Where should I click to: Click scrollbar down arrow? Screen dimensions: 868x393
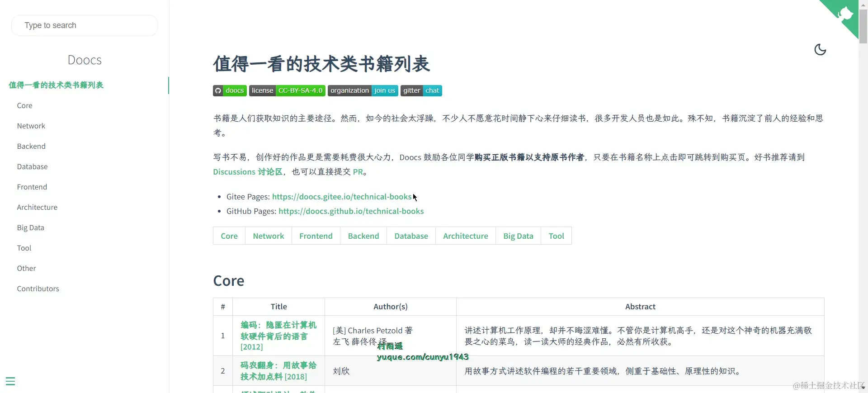click(863, 388)
